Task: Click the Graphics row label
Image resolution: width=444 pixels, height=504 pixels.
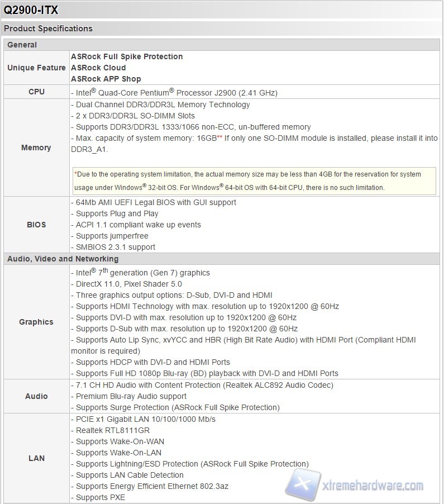Action: [36, 322]
